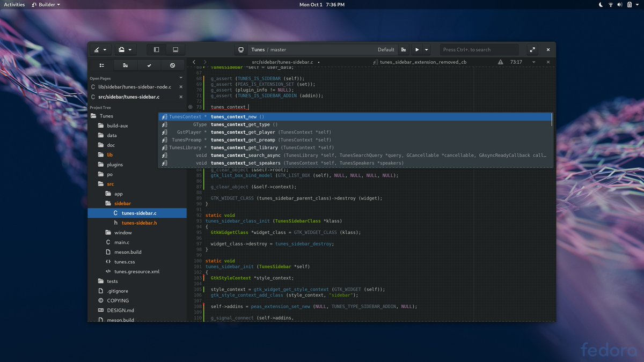
Task: Toggle fullscreen mode icon
Action: [532, 49]
